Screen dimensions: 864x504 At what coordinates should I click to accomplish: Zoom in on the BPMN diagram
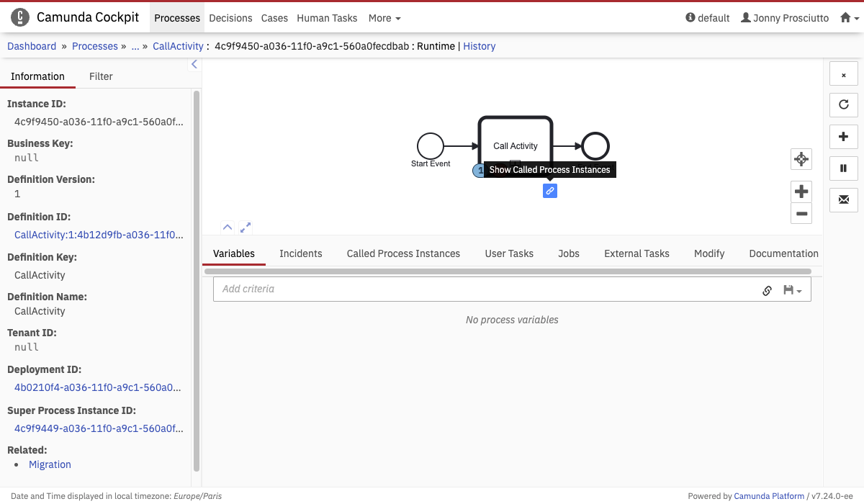pyautogui.click(x=801, y=192)
